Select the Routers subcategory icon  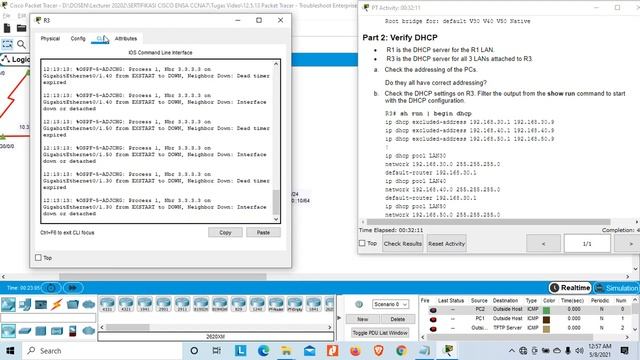tap(8, 331)
